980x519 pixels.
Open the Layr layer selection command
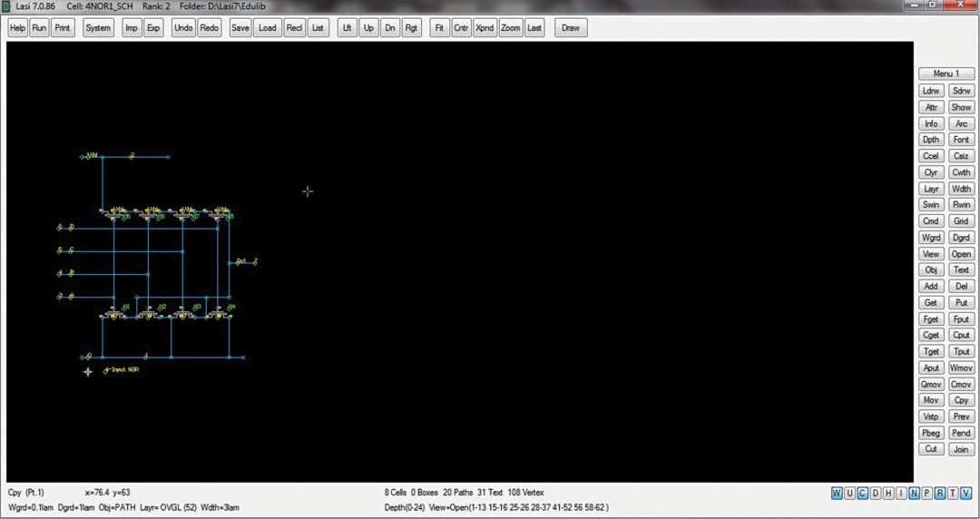pos(931,189)
